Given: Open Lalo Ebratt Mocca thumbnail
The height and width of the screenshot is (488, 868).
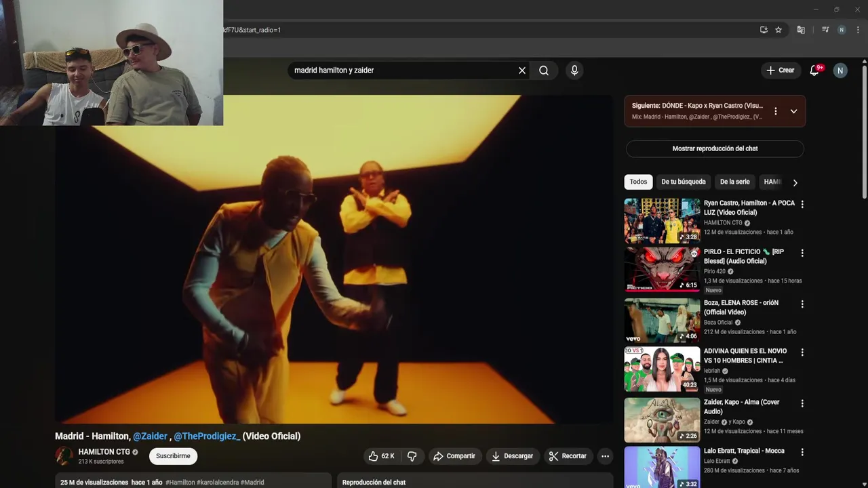Looking at the screenshot, I should tap(662, 467).
